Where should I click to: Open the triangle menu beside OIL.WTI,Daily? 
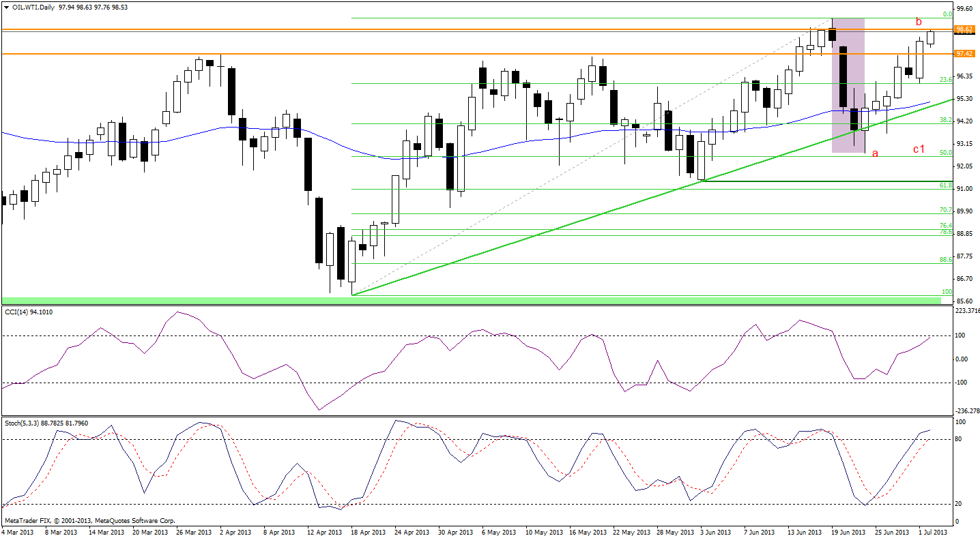6,7
